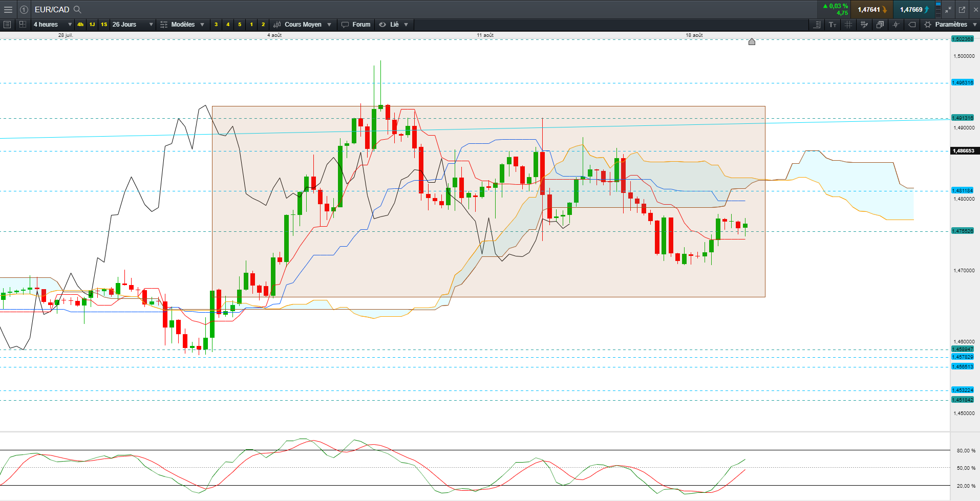This screenshot has width=980, height=501.
Task: Toggle the Lié eye link icon
Action: tap(382, 25)
